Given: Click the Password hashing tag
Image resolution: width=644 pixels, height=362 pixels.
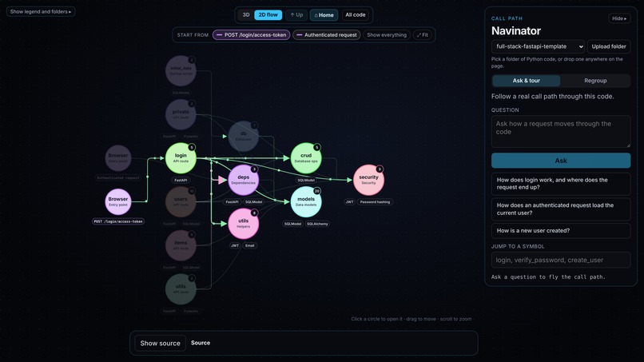Looking at the screenshot, I should tap(375, 201).
